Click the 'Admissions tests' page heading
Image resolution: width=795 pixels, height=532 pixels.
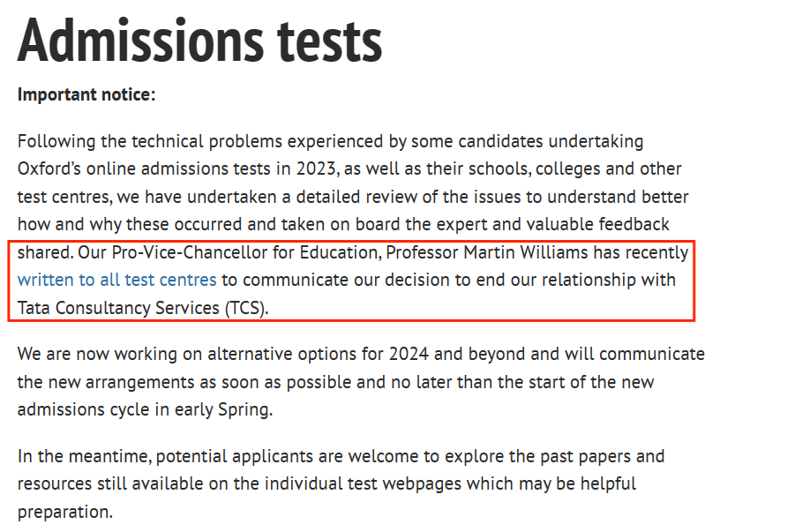(199, 41)
